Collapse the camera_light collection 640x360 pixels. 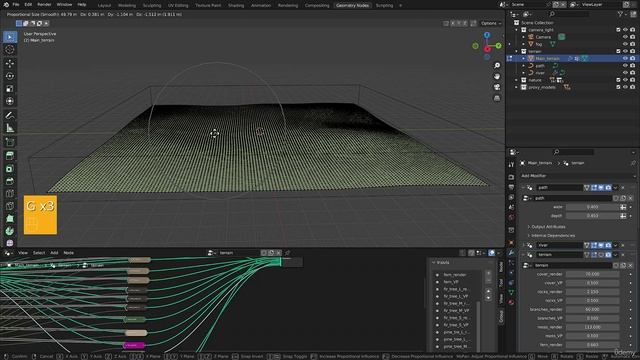point(517,30)
